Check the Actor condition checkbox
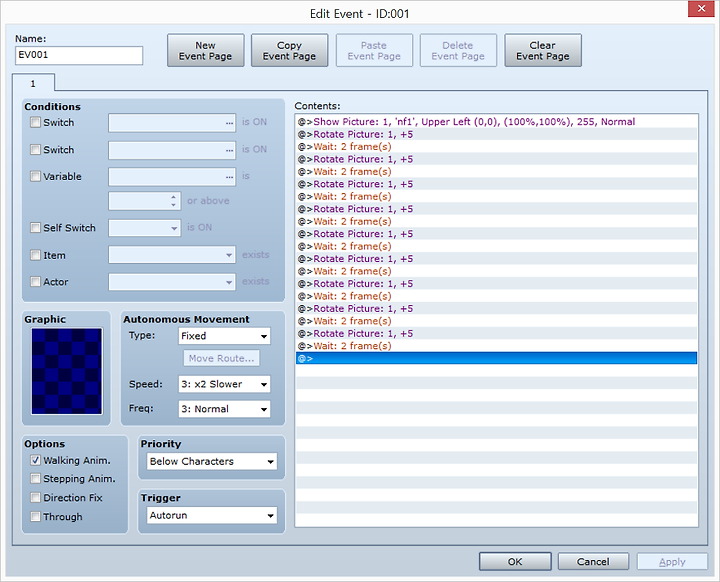 point(35,282)
